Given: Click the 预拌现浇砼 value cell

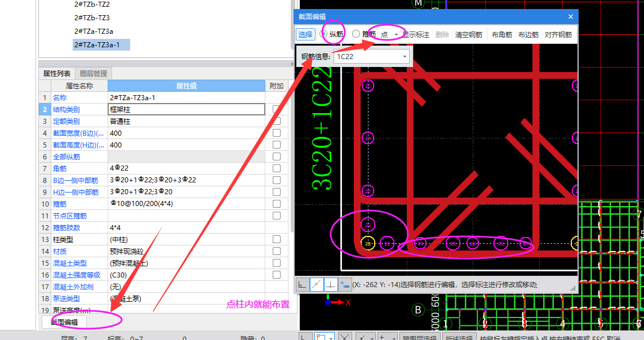Looking at the screenshot, I should pos(186,252).
